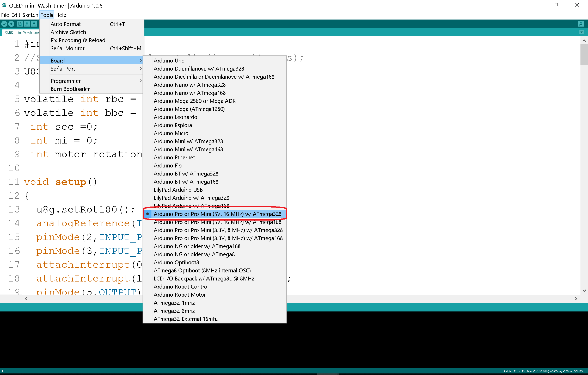The image size is (588, 375).
Task: Open Serial Monitor magnifier icon at top right
Action: tap(581, 24)
